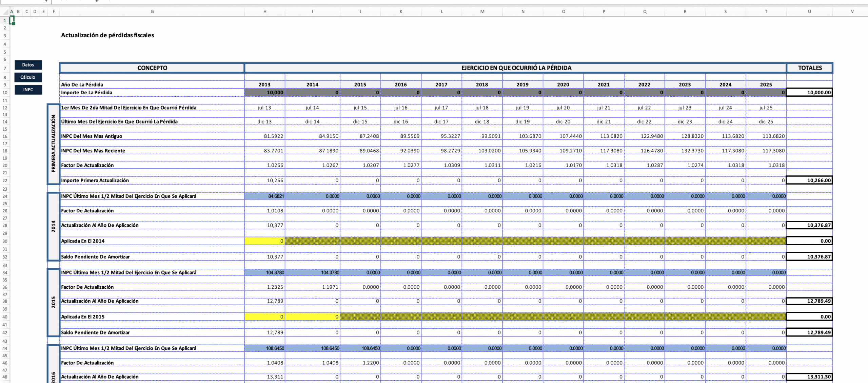
Task: Click the Datos navigation button
Action: tap(28, 65)
